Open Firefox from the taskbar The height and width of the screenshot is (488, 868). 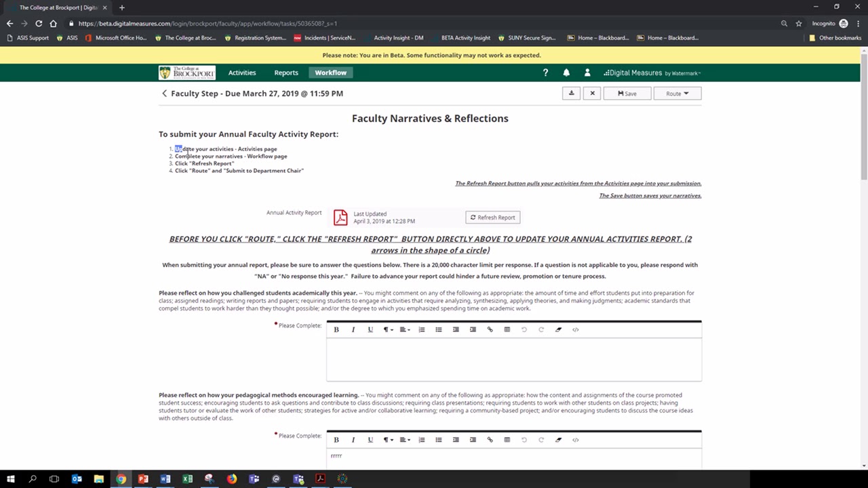[232, 479]
